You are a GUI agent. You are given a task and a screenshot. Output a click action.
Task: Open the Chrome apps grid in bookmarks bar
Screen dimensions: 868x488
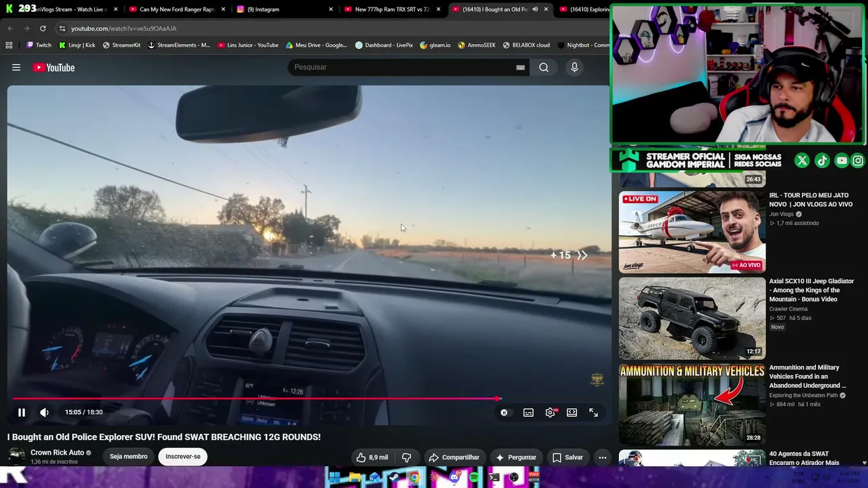coord(9,45)
